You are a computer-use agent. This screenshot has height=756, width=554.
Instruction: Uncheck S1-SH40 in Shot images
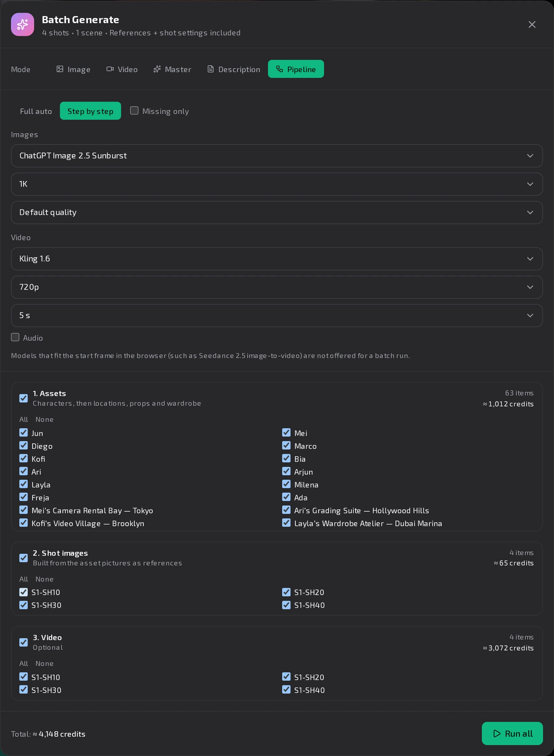point(286,605)
